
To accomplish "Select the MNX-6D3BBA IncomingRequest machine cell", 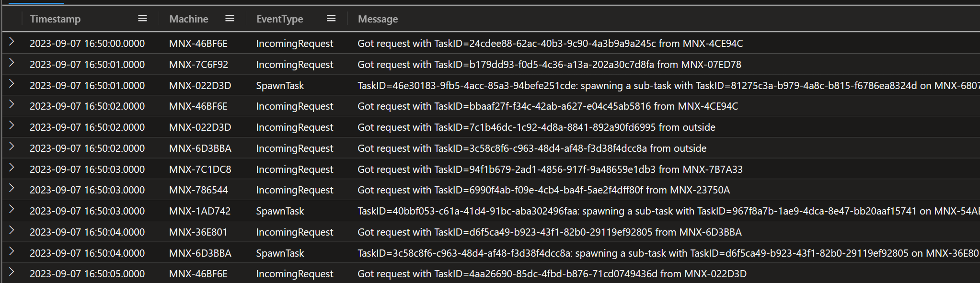I will [200, 148].
